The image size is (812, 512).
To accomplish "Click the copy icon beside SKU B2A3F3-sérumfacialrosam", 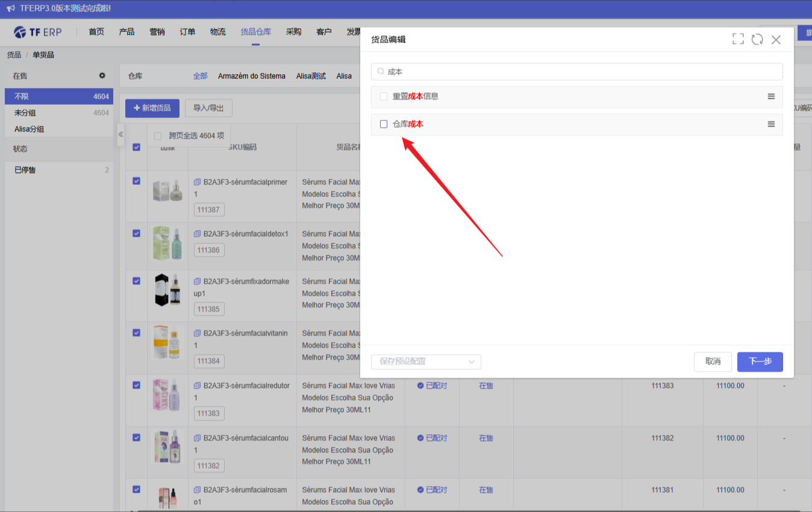I will coord(197,490).
